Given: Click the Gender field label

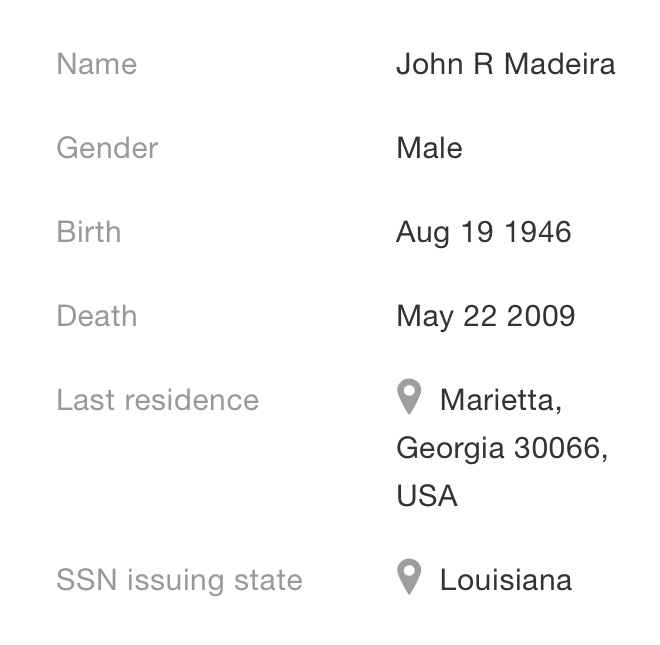Looking at the screenshot, I should click(107, 148).
